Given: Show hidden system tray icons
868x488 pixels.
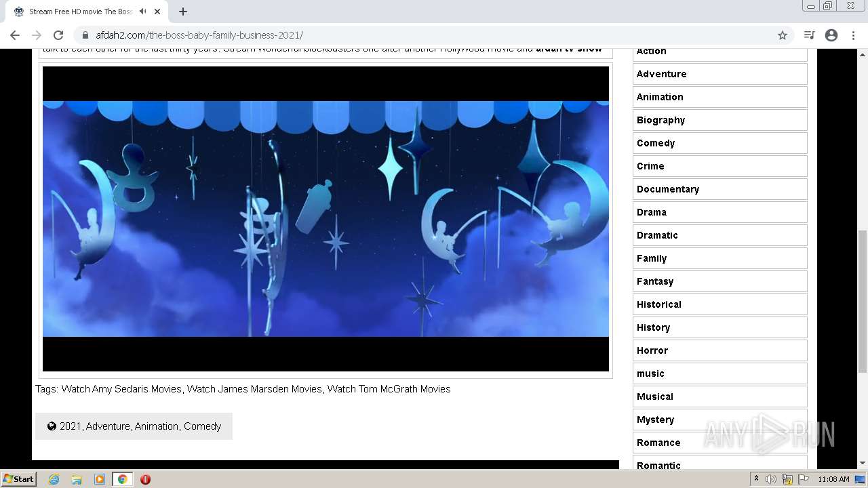Looking at the screenshot, I should pyautogui.click(x=756, y=479).
